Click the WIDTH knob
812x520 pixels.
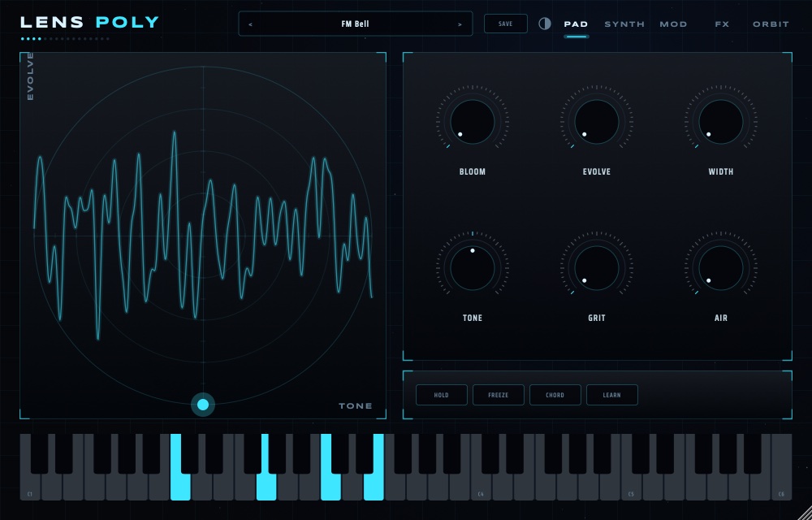coord(721,122)
